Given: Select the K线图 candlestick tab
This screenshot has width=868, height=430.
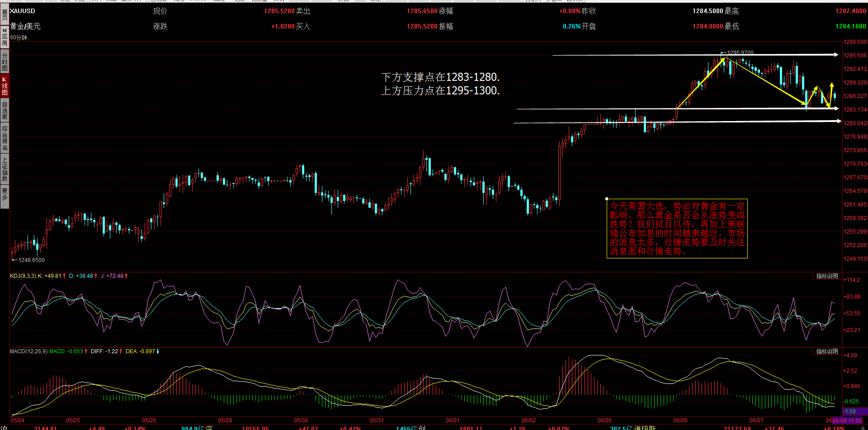Looking at the screenshot, I should point(5,86).
